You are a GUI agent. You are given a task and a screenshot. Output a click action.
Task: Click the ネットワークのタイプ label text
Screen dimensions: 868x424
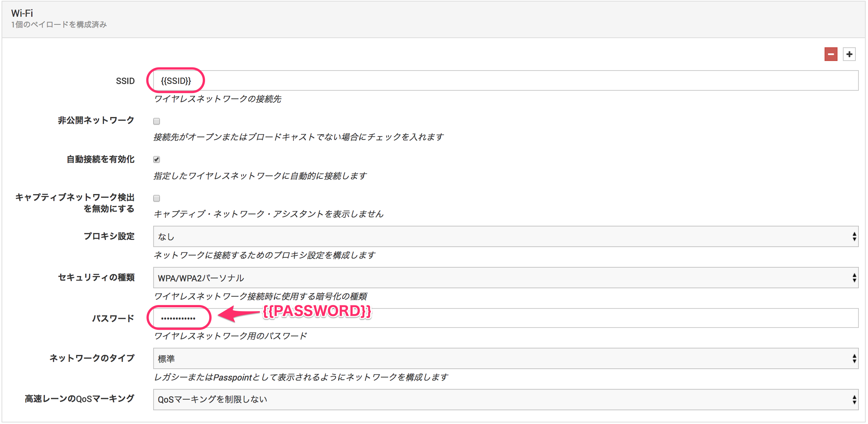pos(92,358)
